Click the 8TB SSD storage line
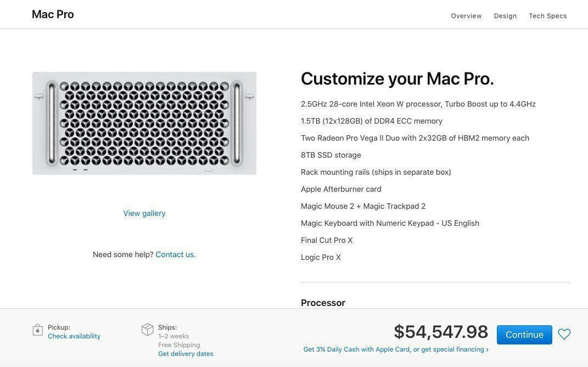The image size is (588, 367). tap(331, 155)
